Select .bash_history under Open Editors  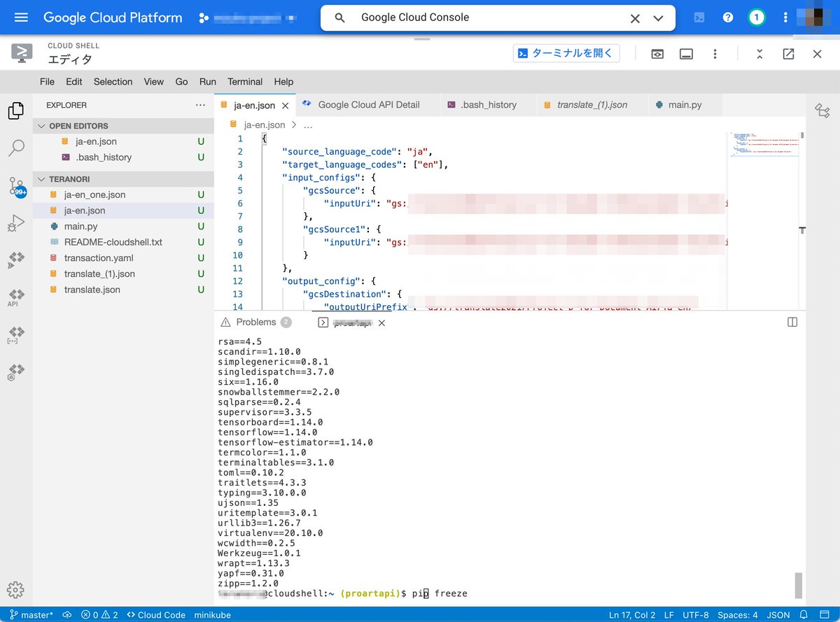[123, 157]
